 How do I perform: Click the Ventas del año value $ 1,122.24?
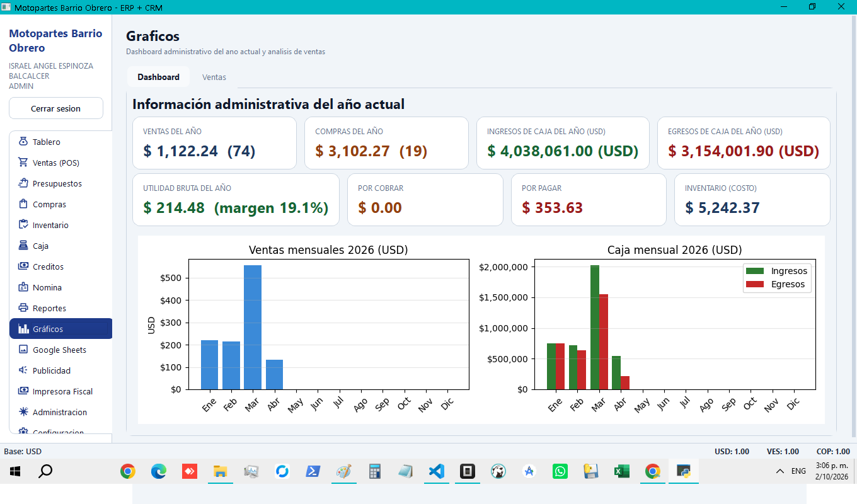click(x=181, y=151)
